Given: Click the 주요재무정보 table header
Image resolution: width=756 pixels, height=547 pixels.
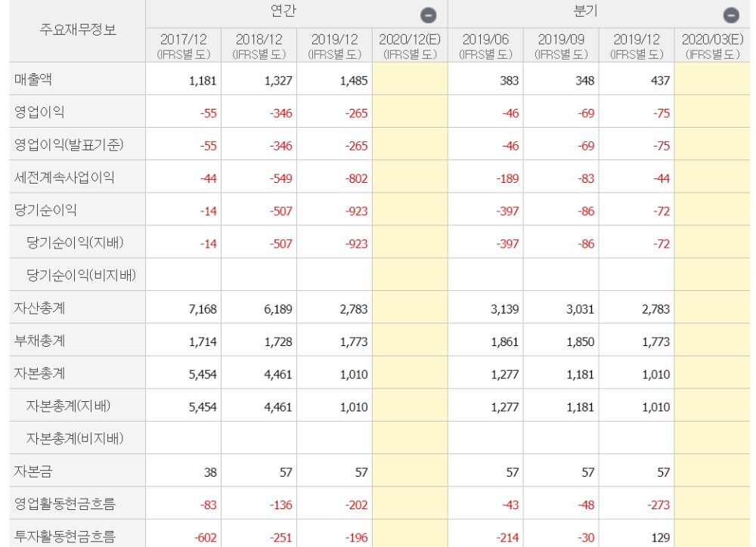Looking at the screenshot, I should (73, 31).
